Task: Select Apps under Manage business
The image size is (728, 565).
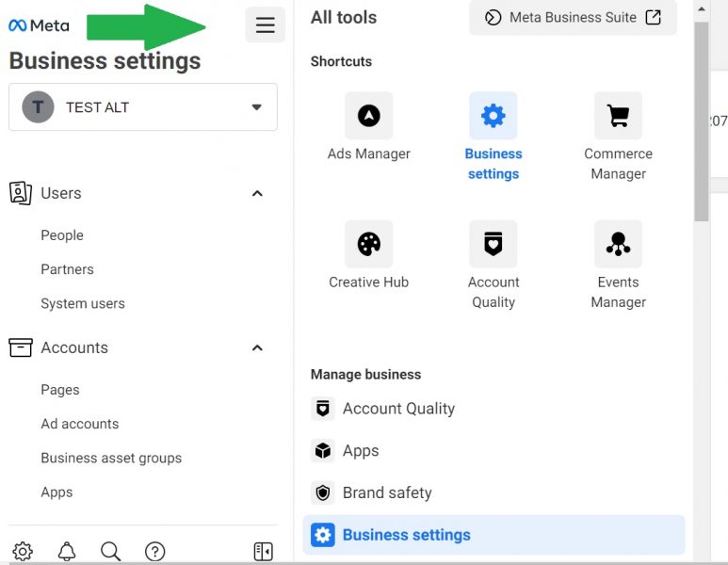Action: [360, 450]
